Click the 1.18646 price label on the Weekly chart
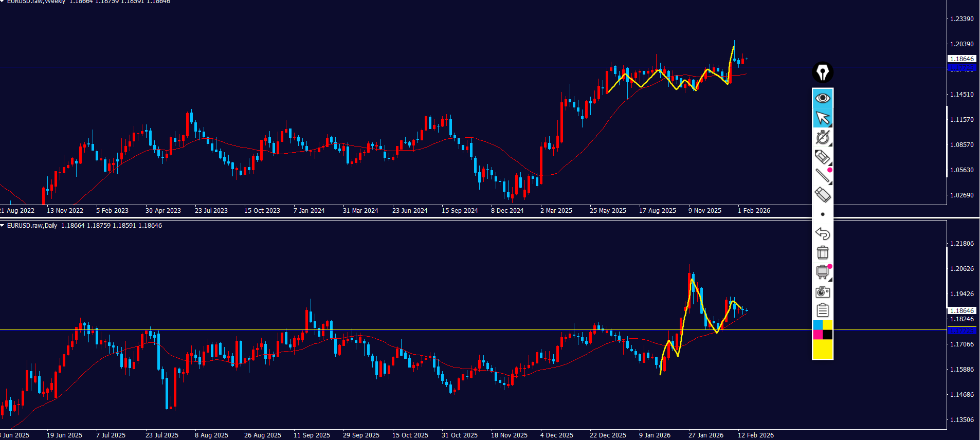This screenshot has height=440, width=980. (961, 59)
